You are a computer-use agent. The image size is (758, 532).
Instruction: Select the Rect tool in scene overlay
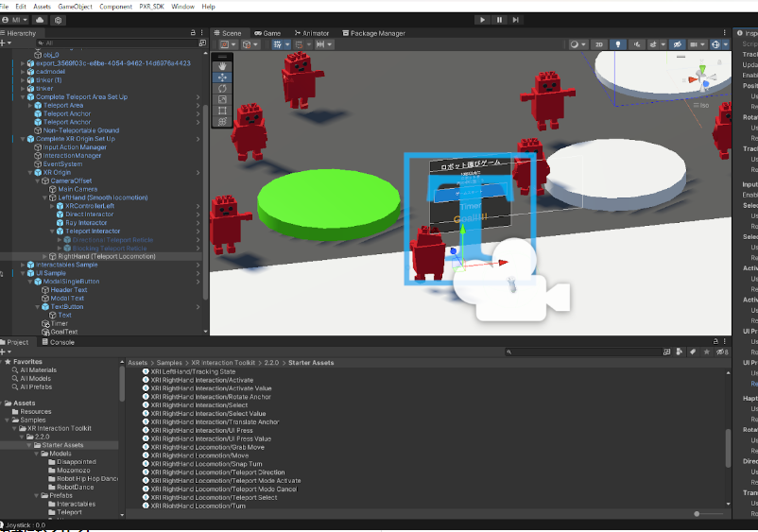(222, 111)
